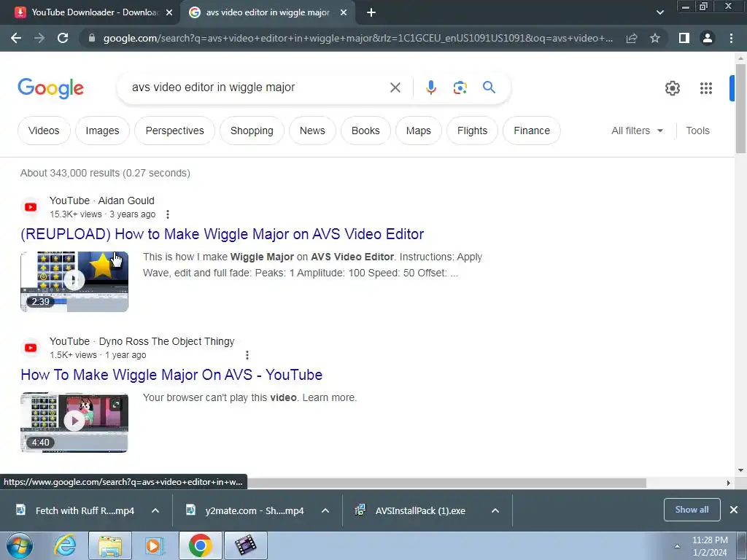The image size is (747, 560).
Task: Filter results by Flights
Action: click(472, 131)
